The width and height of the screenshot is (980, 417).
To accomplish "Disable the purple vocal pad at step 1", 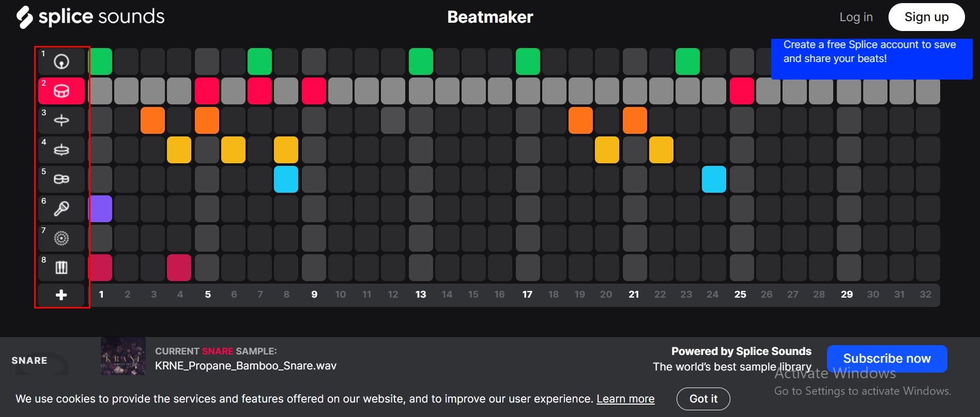I will coord(101,208).
